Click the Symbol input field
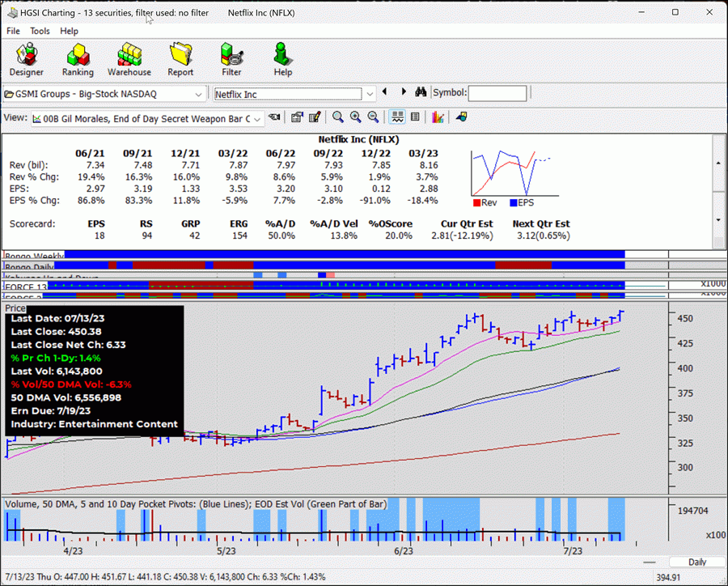This screenshot has width=728, height=586. click(497, 93)
